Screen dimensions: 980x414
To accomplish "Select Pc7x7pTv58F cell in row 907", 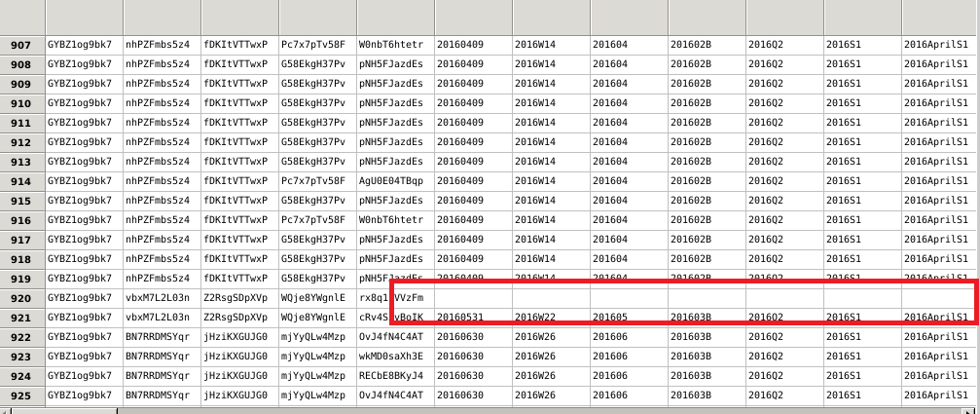I will tap(316, 45).
